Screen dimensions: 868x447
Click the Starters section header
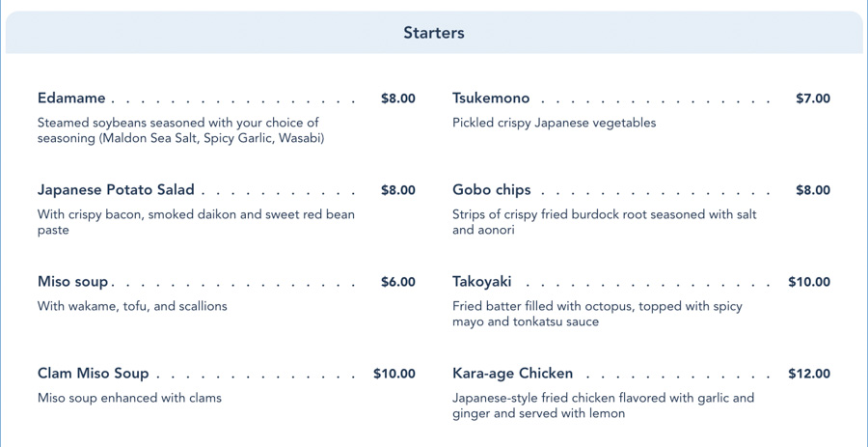click(x=434, y=33)
